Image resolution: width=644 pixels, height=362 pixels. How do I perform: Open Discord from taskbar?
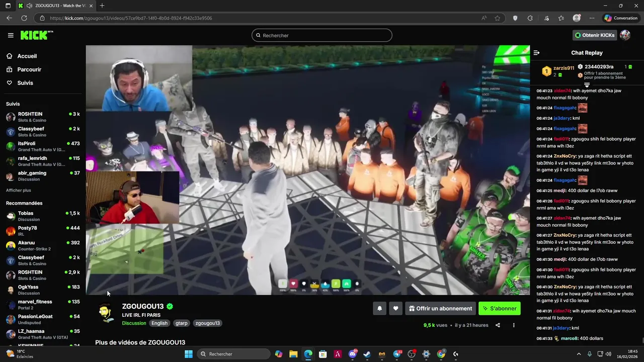click(x=353, y=354)
